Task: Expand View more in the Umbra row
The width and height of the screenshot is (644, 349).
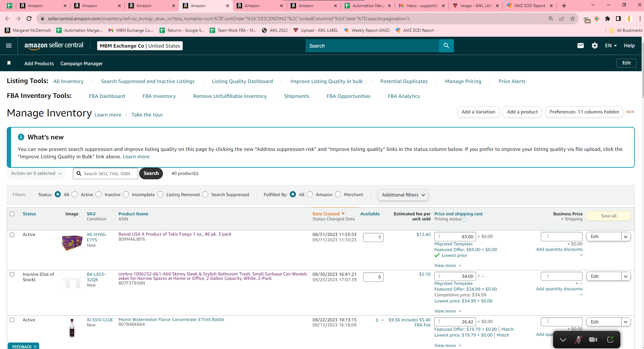Action: (448, 311)
